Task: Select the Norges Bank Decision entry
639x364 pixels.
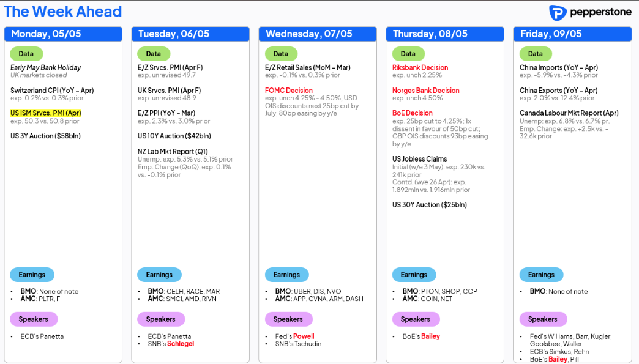Action: coord(426,91)
